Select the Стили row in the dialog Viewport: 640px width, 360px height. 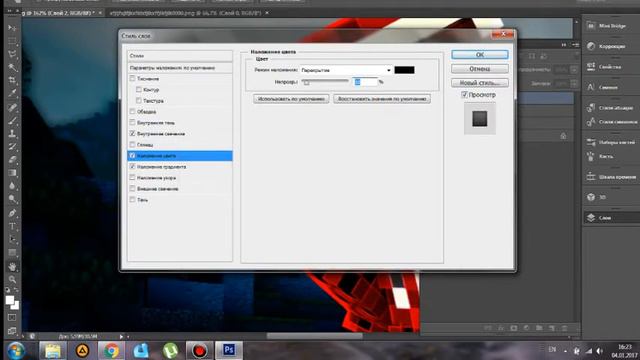click(x=180, y=56)
